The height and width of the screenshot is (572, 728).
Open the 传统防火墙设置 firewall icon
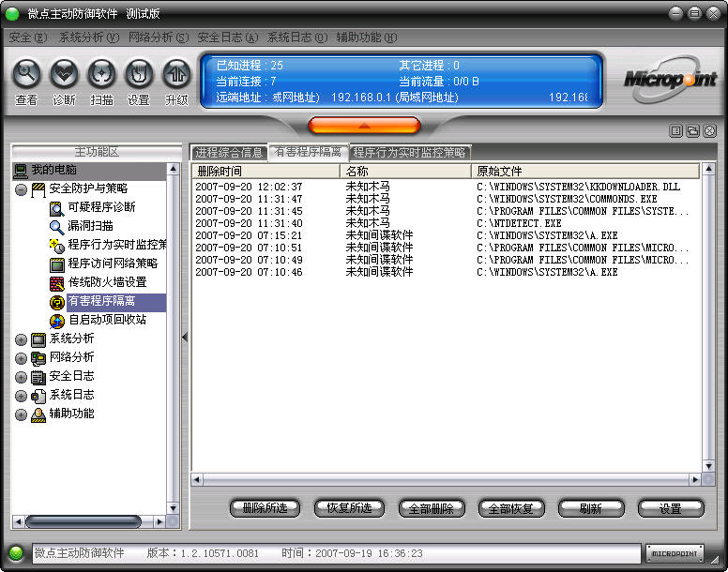tap(56, 283)
